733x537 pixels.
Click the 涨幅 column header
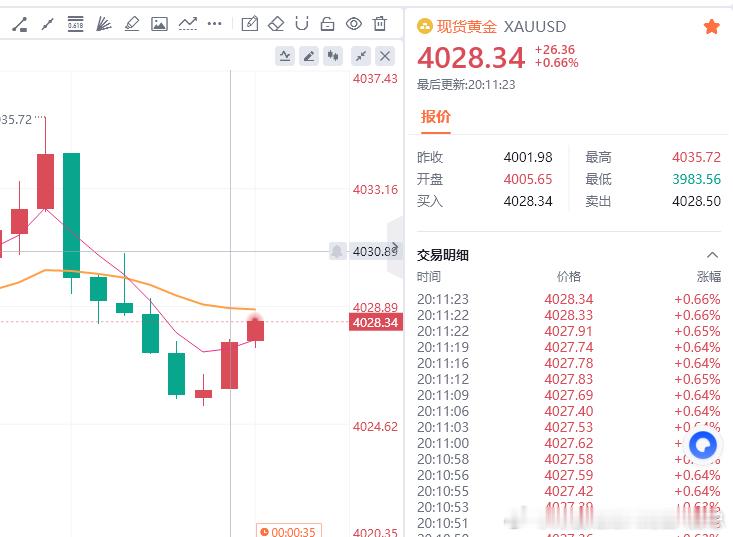(709, 277)
